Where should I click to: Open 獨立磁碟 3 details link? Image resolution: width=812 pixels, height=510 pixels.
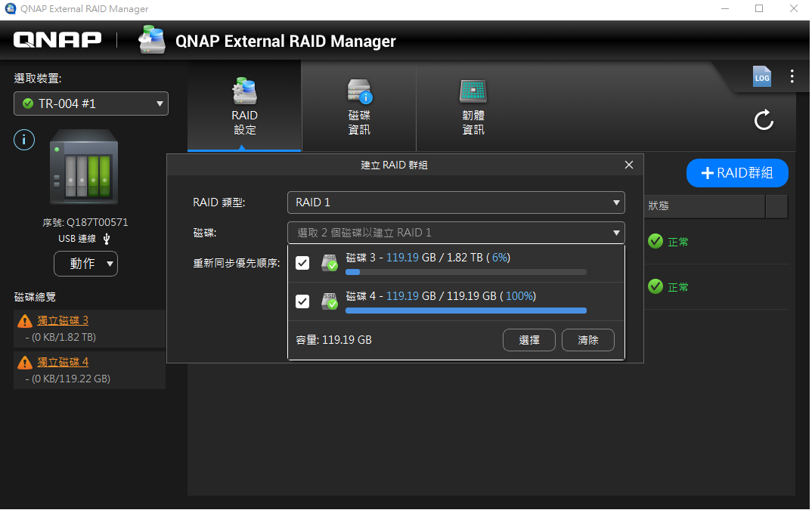tap(64, 320)
